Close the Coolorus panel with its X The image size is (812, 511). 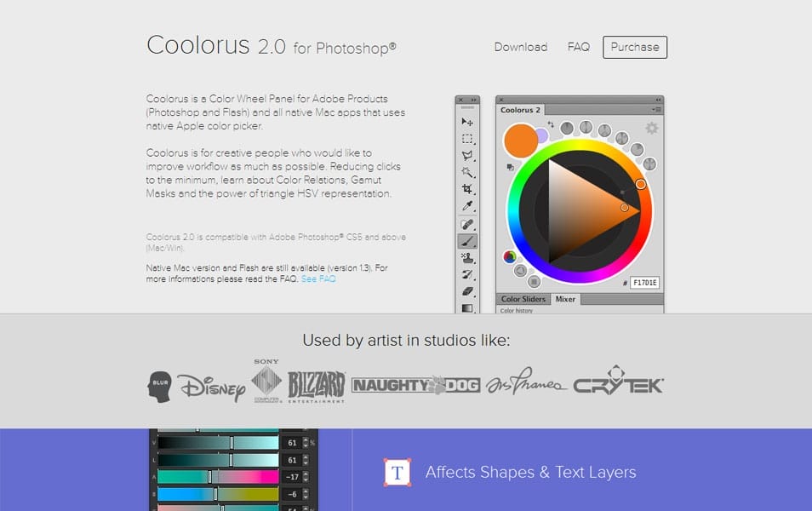[500, 100]
